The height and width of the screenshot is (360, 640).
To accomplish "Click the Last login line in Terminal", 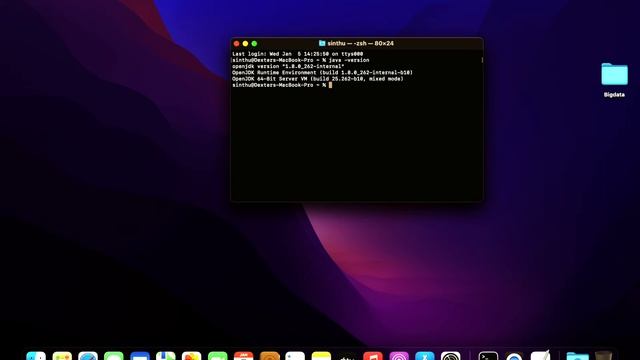I will [298, 54].
